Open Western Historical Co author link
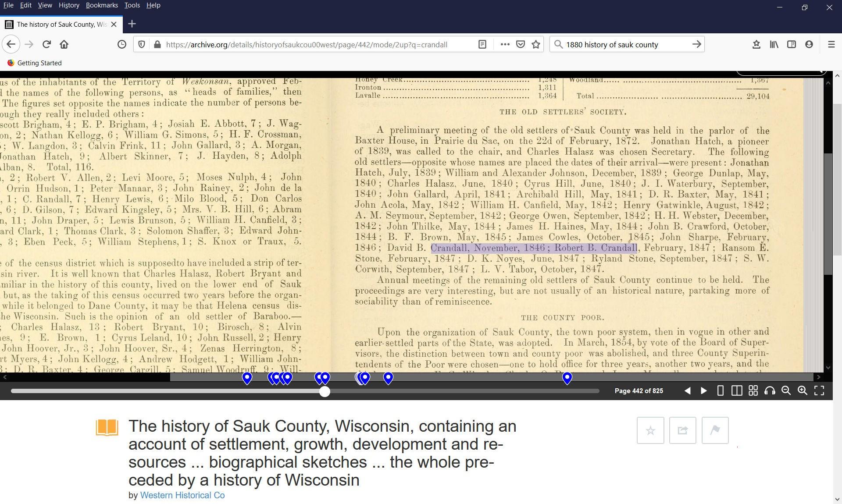Image resolution: width=842 pixels, height=504 pixels. [x=182, y=495]
